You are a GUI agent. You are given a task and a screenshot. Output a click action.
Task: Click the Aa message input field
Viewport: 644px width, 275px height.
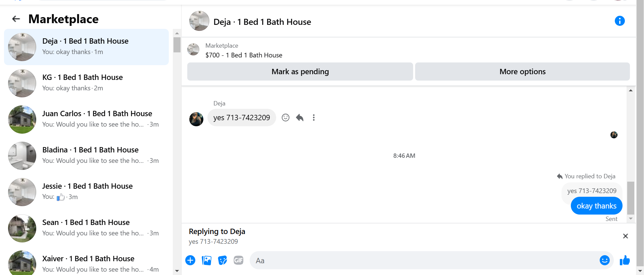[x=425, y=260]
